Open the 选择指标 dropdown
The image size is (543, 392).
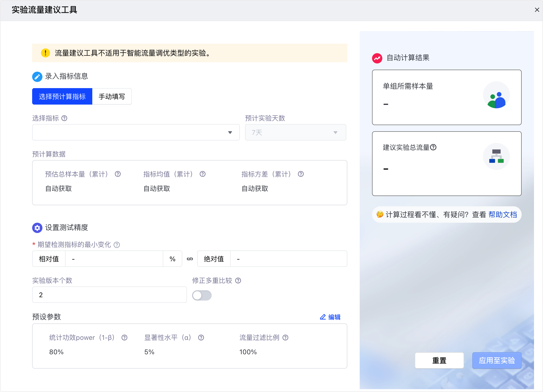(136, 132)
